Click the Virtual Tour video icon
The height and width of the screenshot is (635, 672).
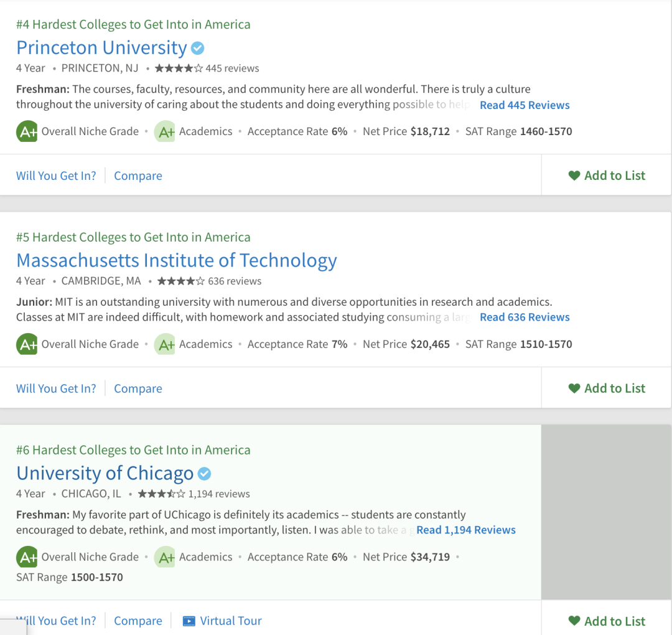click(189, 621)
